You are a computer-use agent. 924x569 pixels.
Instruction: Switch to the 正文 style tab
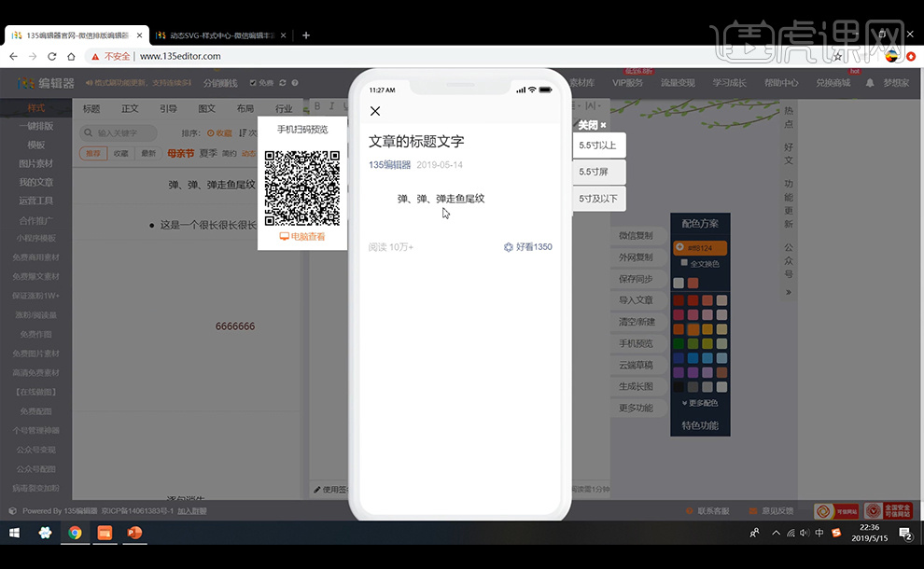tap(130, 108)
